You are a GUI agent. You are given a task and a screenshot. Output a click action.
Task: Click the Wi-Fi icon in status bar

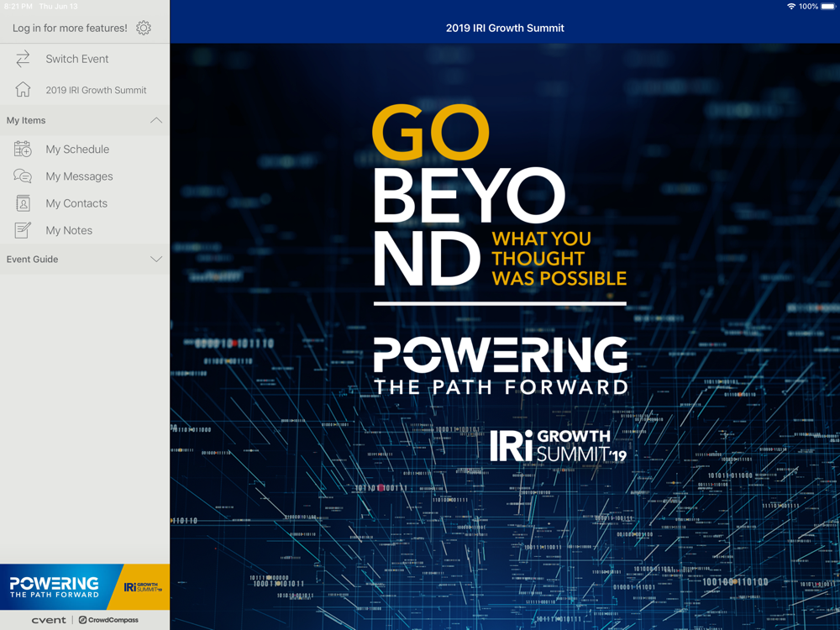pos(791,7)
